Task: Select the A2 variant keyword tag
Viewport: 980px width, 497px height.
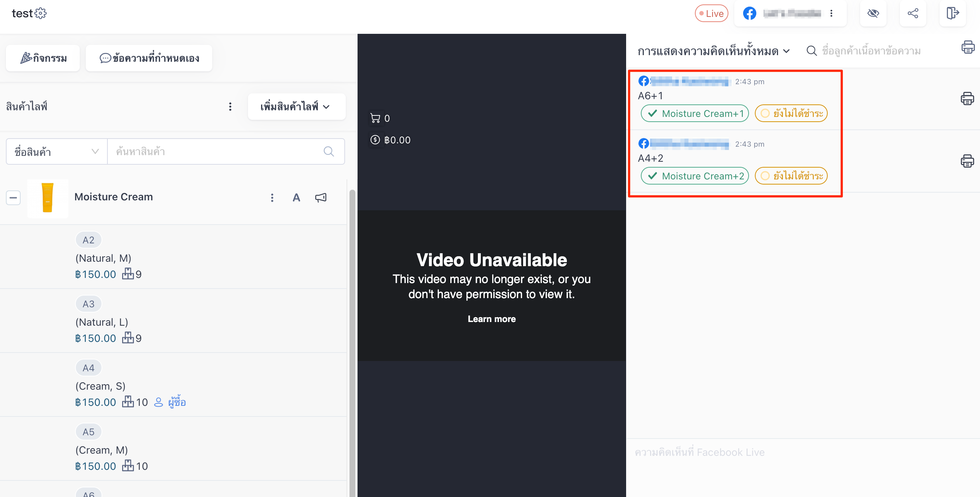Action: [x=88, y=240]
